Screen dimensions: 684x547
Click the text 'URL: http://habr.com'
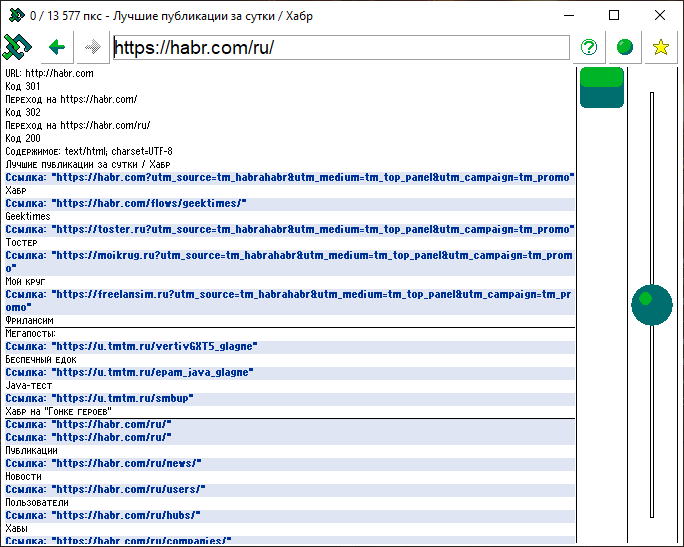[49, 73]
